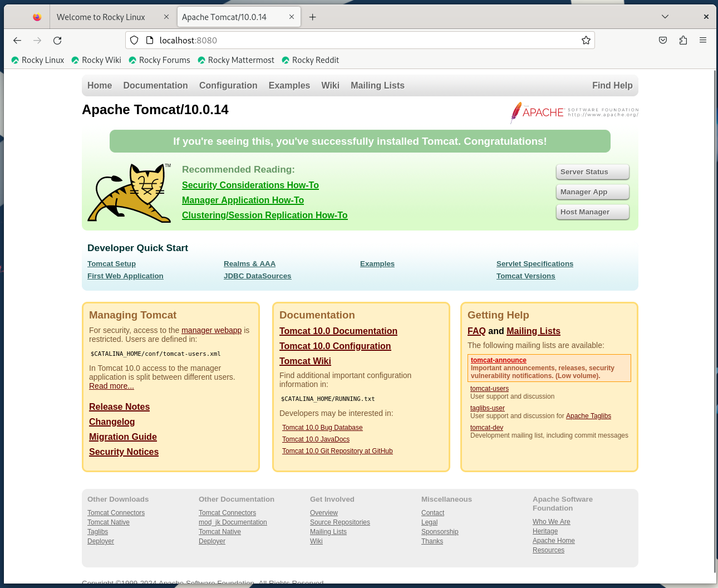
Task: Open Tomcat 10.0 Git Repository at GitHub
Action: (x=337, y=451)
